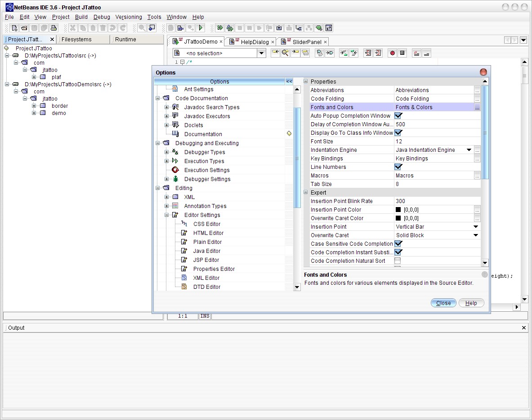Screen dimensions: 532x420
Task: Open the <no selection> combo box in the editor
Action: [x=261, y=53]
